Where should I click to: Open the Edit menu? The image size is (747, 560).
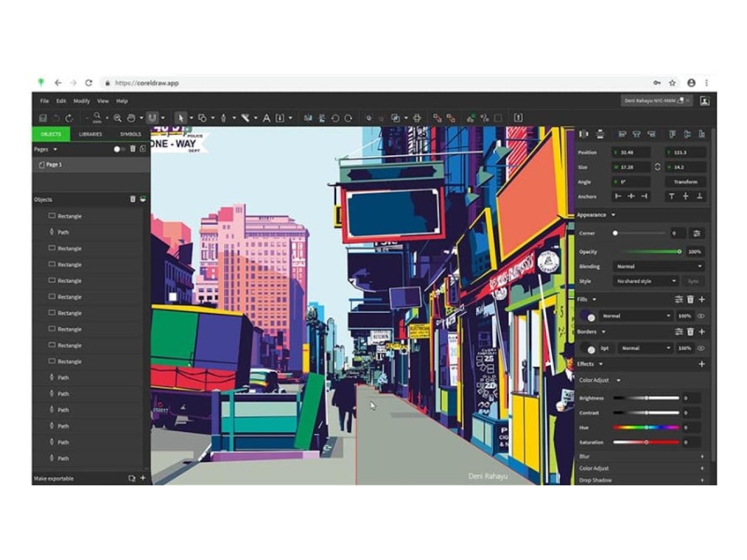click(61, 101)
